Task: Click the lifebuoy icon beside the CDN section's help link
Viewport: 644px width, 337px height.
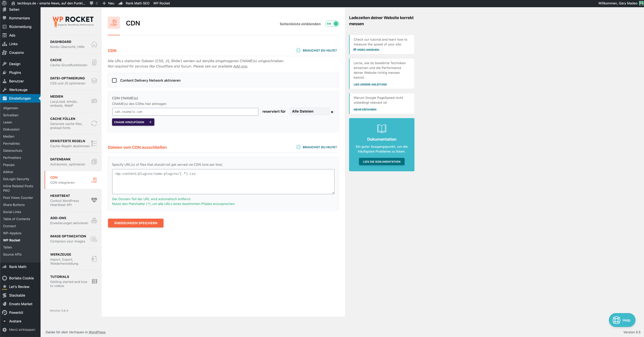Action: click(x=298, y=50)
